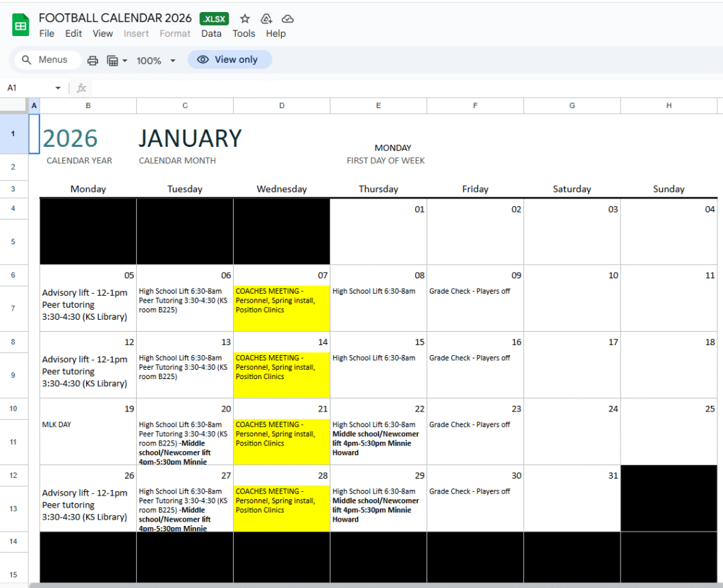Viewport: 723px width, 588px height.
Task: Open the filter views dropdown arrow
Action: pyautogui.click(x=124, y=60)
